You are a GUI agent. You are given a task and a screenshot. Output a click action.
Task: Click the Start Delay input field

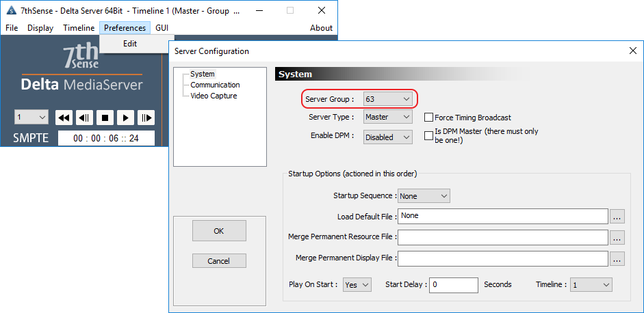pyautogui.click(x=454, y=285)
